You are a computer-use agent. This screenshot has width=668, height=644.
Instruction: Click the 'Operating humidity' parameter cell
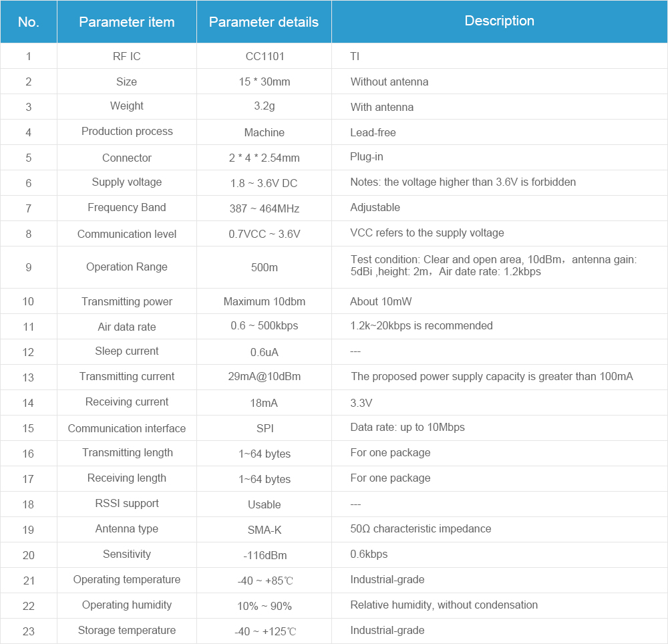click(127, 605)
